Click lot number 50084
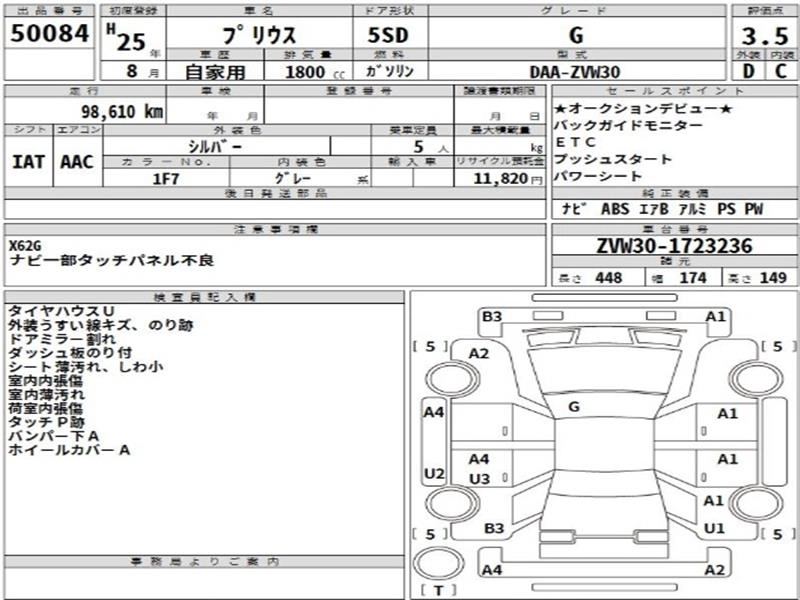 49,33
